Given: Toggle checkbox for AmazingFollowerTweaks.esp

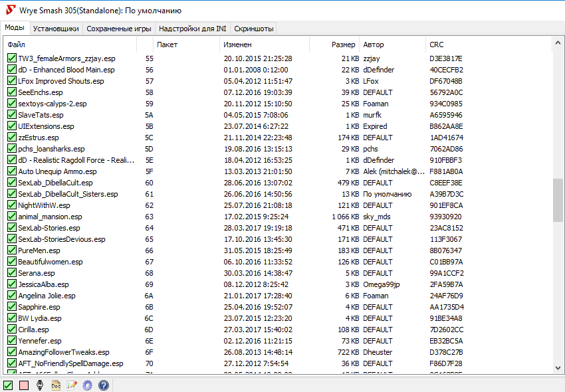Looking at the screenshot, I should 12,352.
